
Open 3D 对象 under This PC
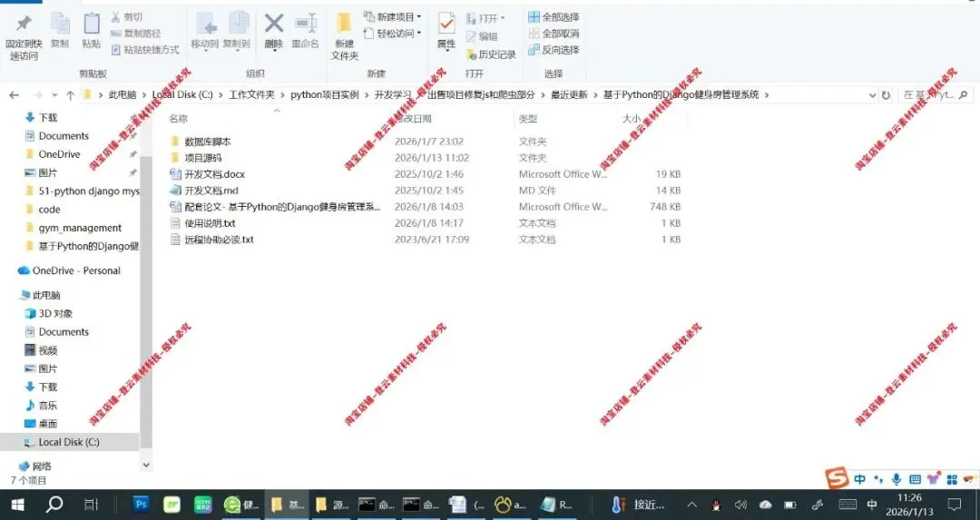[55, 313]
